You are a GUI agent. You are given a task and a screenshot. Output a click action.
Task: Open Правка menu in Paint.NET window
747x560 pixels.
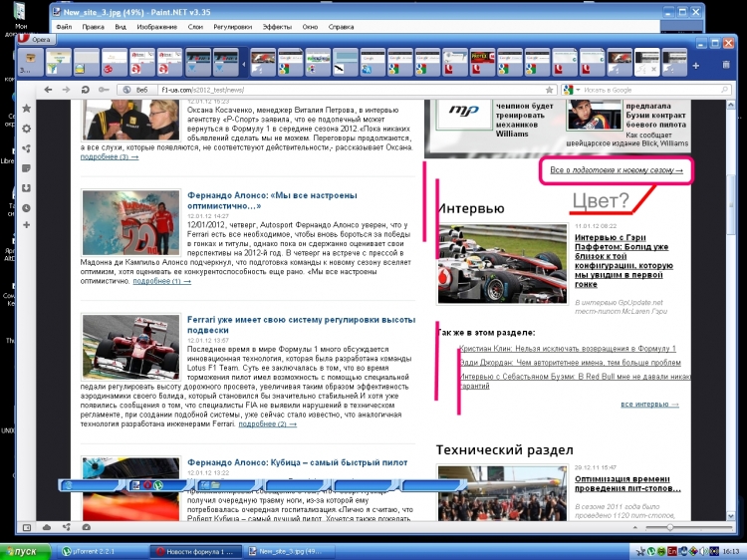coord(93,27)
